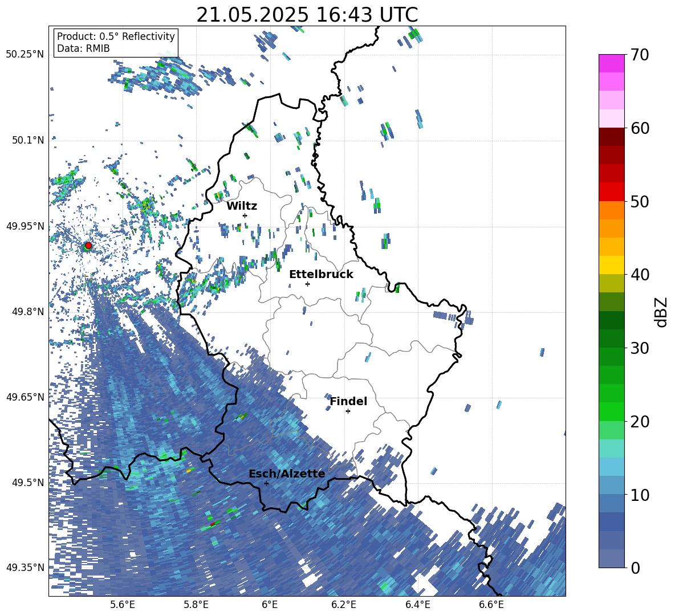Screen dimensions: 675x616
Task: Click the 49.8°N latitude label
Action: tap(29, 312)
